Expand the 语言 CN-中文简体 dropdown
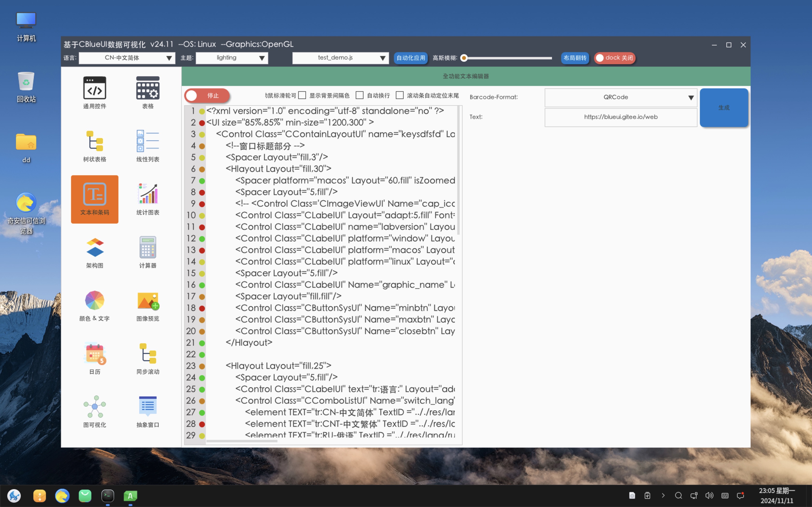This screenshot has height=507, width=812. [127, 58]
